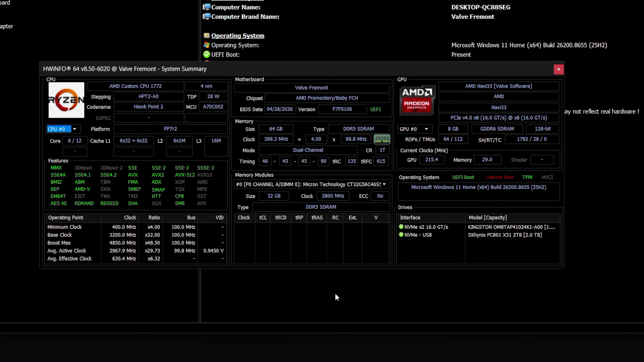
Task: Click the OS build text in summary window
Action: tap(478, 187)
